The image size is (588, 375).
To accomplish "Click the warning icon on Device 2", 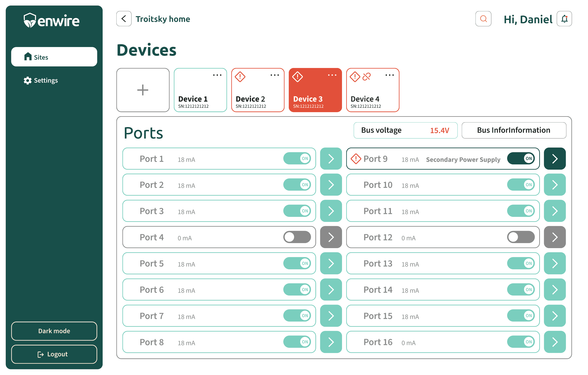I will coord(240,76).
